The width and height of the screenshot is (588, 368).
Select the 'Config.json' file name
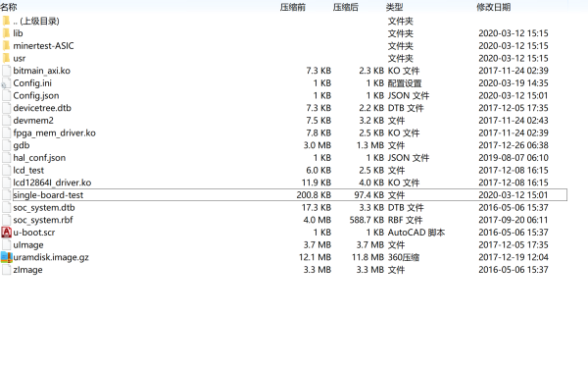(36, 95)
